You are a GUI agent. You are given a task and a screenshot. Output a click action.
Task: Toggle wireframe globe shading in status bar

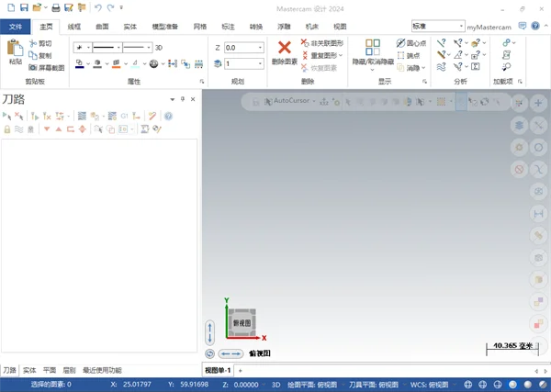pos(467,385)
